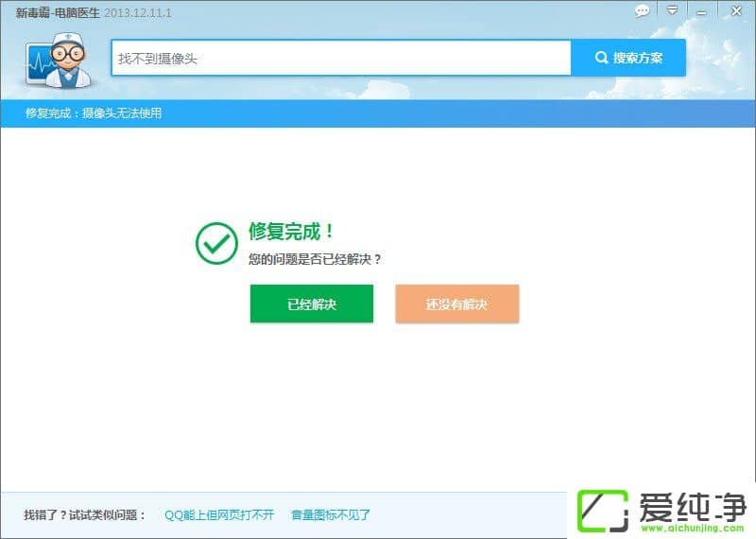Click the 您的问题是否已经解决？ prompt text

(x=315, y=258)
